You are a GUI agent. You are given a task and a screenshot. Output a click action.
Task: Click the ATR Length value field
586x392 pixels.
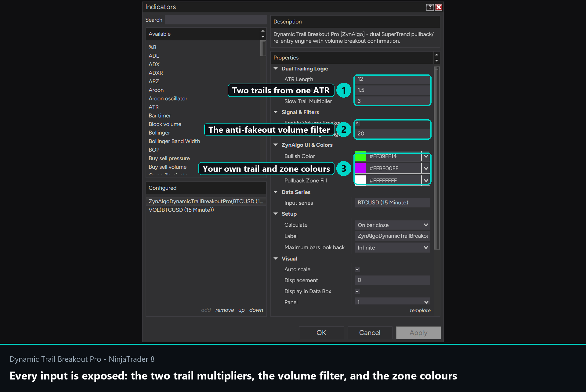point(392,79)
